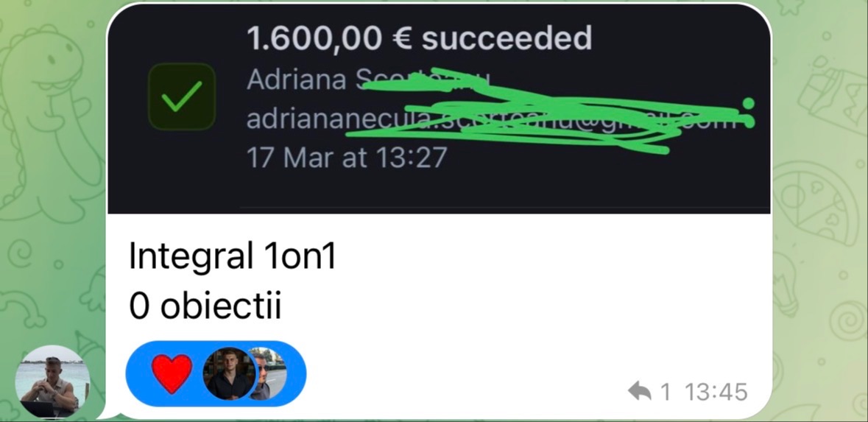
Task: Click the customer name "Adriana"
Action: click(x=296, y=80)
